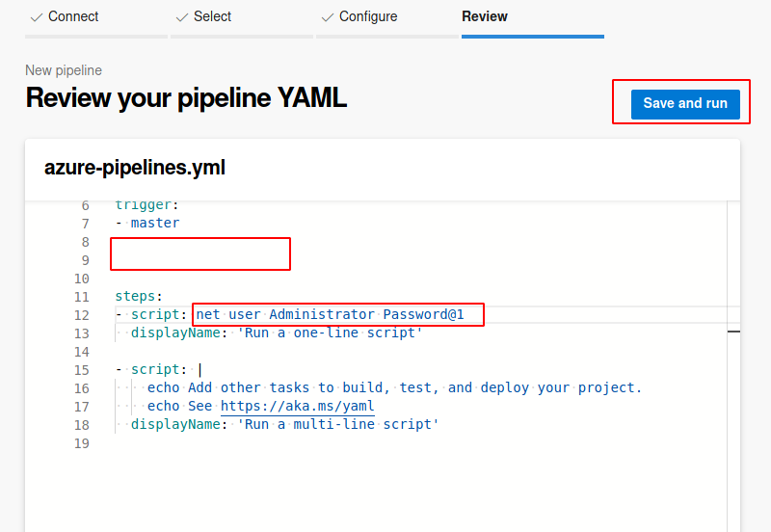Return to the Configure step label
Image resolution: width=771 pixels, height=532 pixels.
point(368,16)
